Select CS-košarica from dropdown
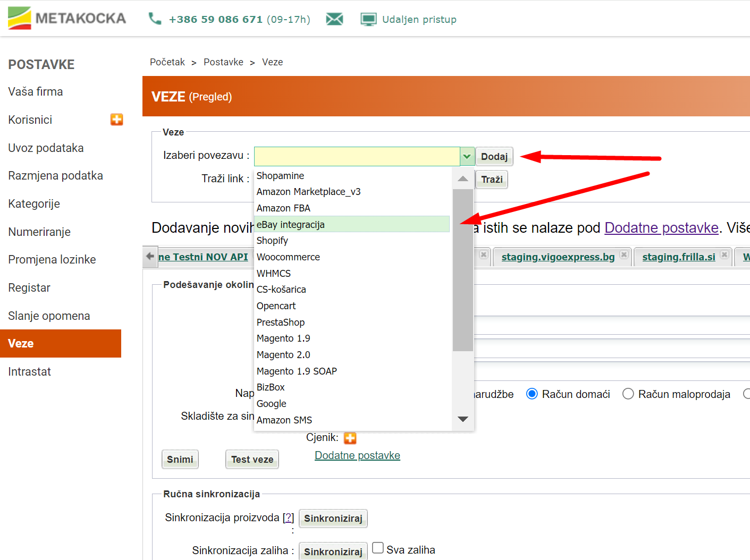 [x=353, y=290]
